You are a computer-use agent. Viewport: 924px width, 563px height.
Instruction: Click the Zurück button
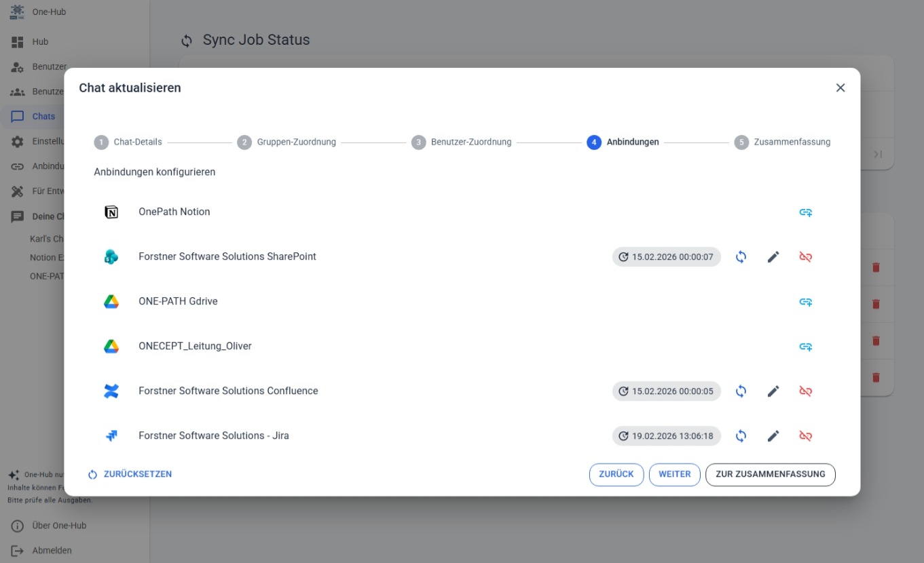[616, 475]
